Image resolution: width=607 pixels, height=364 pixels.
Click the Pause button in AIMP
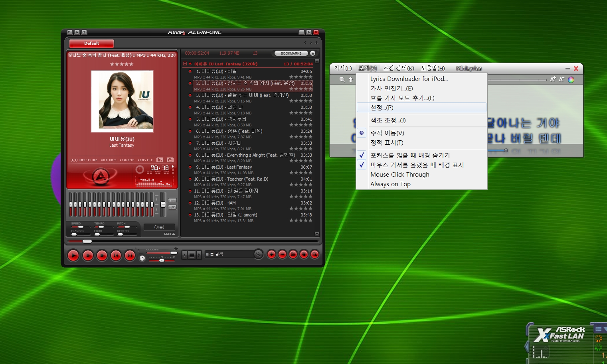[88, 255]
